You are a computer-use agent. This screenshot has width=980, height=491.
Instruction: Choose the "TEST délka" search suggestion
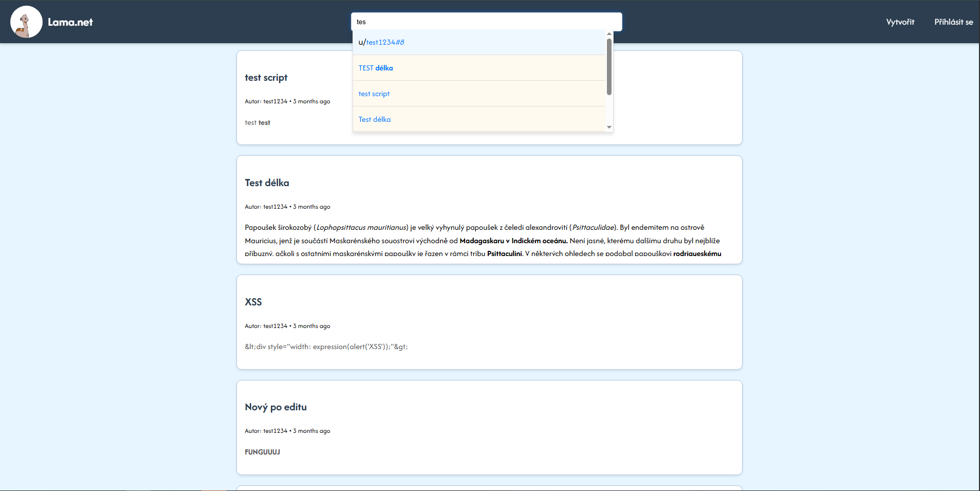coord(376,68)
